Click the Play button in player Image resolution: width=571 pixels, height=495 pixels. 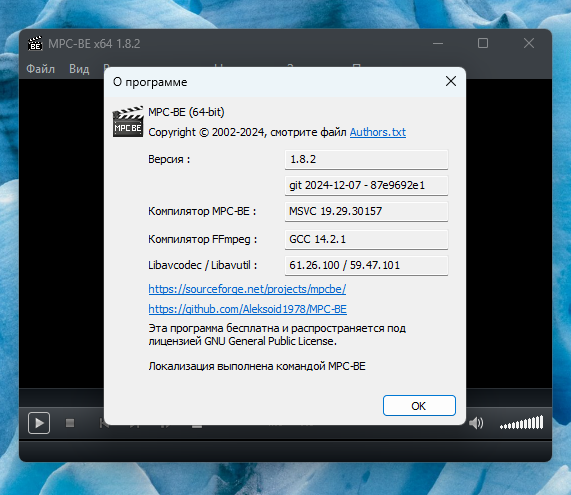(x=39, y=423)
